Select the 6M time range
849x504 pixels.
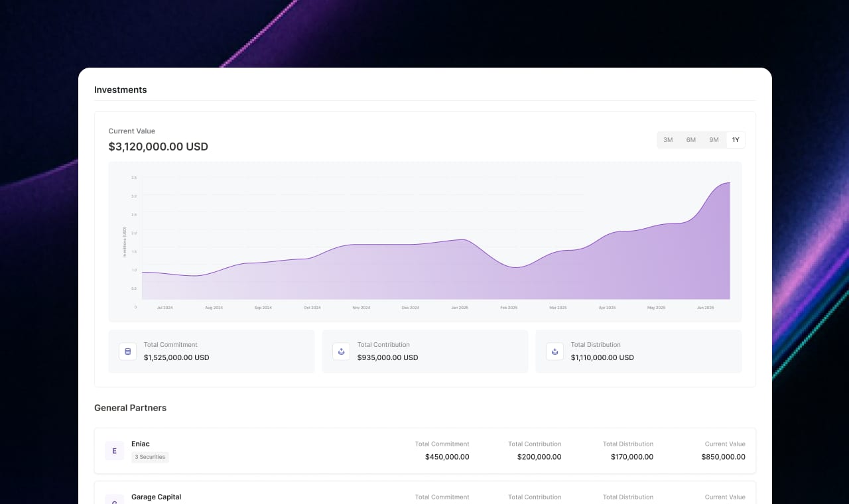pyautogui.click(x=691, y=140)
